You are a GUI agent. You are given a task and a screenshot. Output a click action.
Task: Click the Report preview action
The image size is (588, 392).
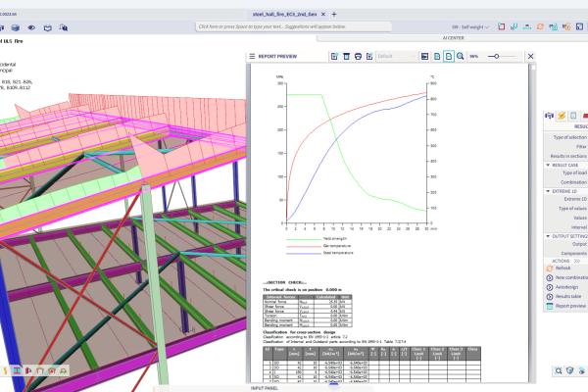[570, 306]
